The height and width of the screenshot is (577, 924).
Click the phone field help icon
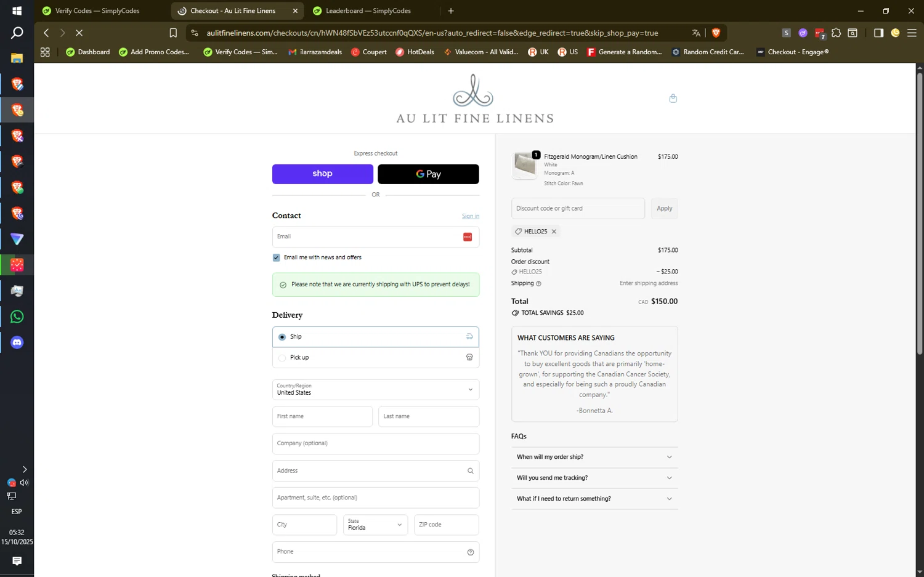click(x=471, y=552)
